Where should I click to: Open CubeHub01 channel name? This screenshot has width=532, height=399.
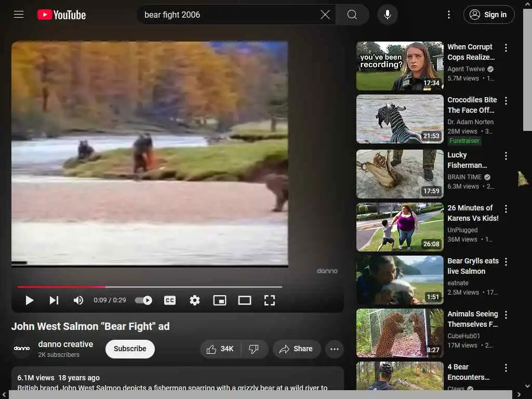pos(463,336)
